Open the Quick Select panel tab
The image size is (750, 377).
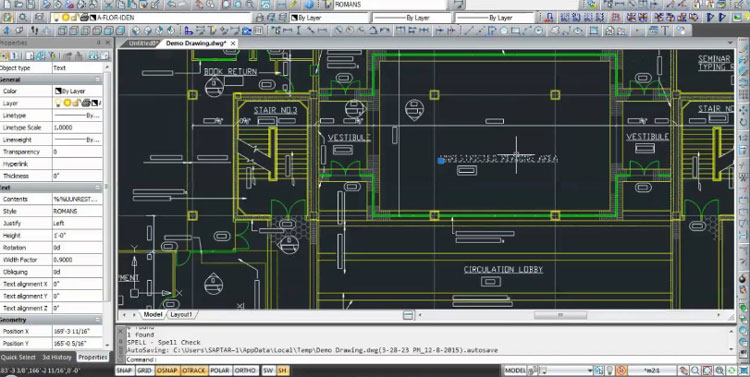18,357
